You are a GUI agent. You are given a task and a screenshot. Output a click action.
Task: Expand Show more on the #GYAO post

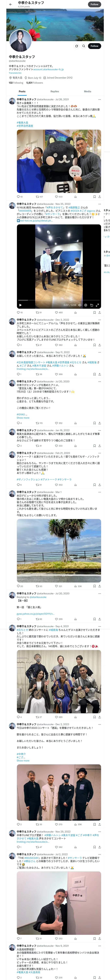(x=23, y=418)
